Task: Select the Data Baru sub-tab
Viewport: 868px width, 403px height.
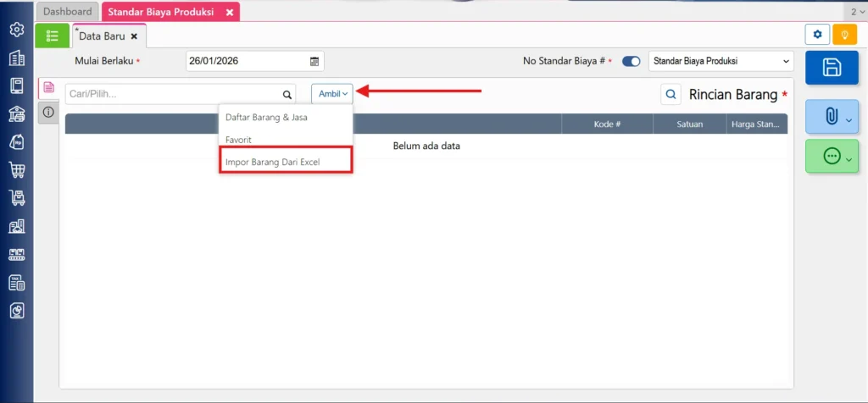Action: (103, 36)
